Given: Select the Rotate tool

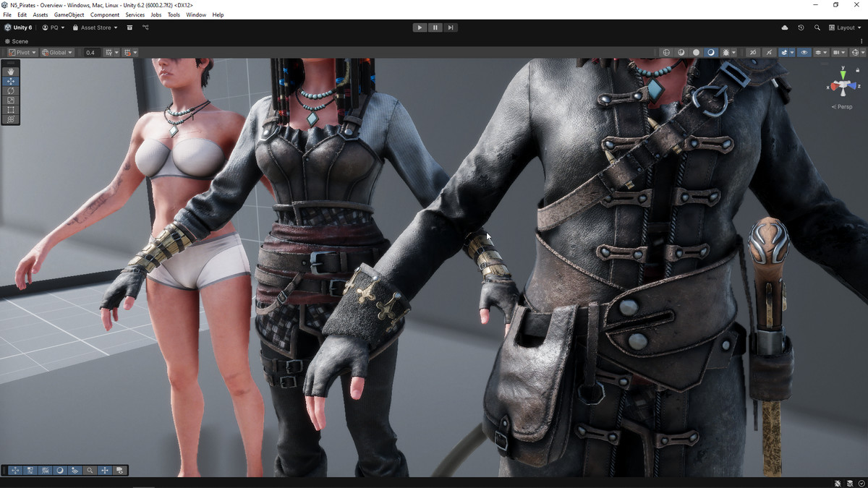Looking at the screenshot, I should [11, 91].
